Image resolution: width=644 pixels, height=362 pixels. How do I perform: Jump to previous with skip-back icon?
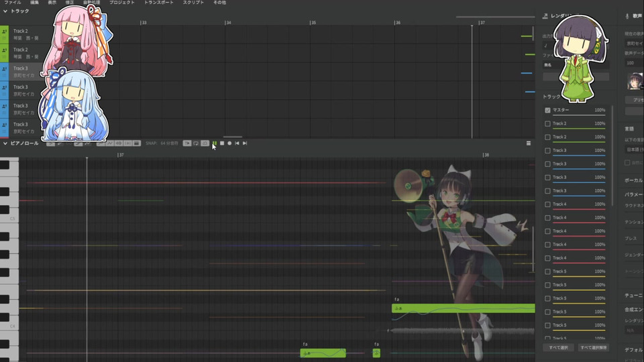237,143
